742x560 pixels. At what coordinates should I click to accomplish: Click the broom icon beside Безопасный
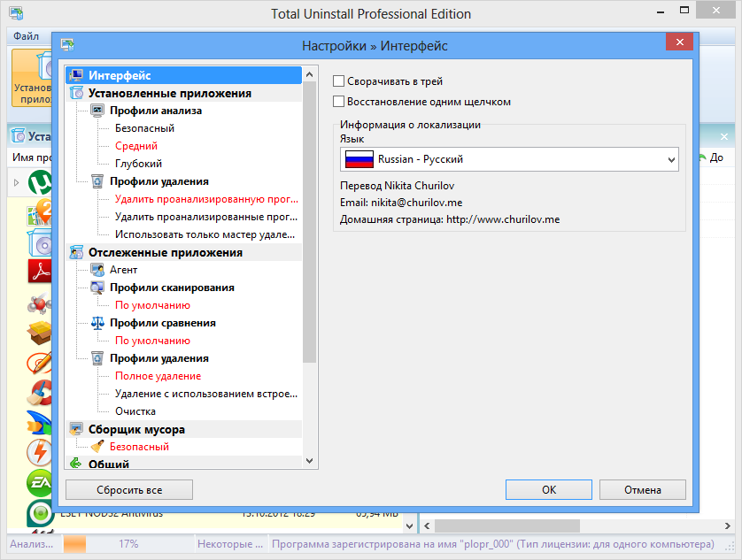97,447
